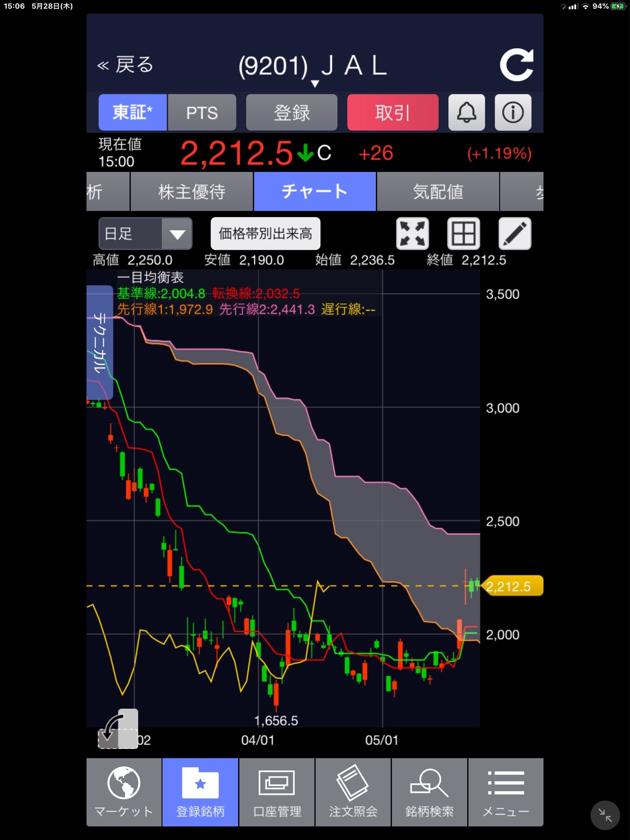Viewport: 630px width, 840px height.
Task: Tap the yellow 2,212.5 price marker
Action: tap(511, 586)
